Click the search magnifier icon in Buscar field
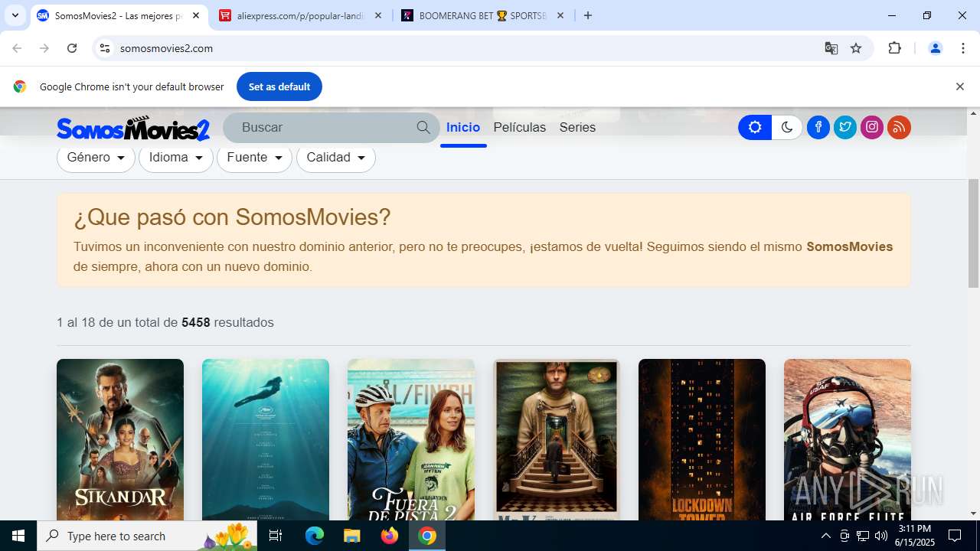This screenshot has height=551, width=980. 423,128
